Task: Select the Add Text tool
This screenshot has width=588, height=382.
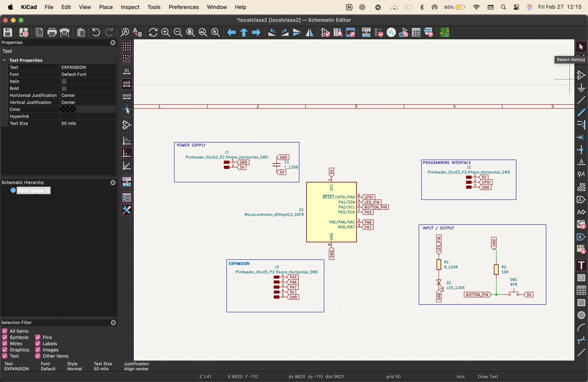Action: point(581,265)
